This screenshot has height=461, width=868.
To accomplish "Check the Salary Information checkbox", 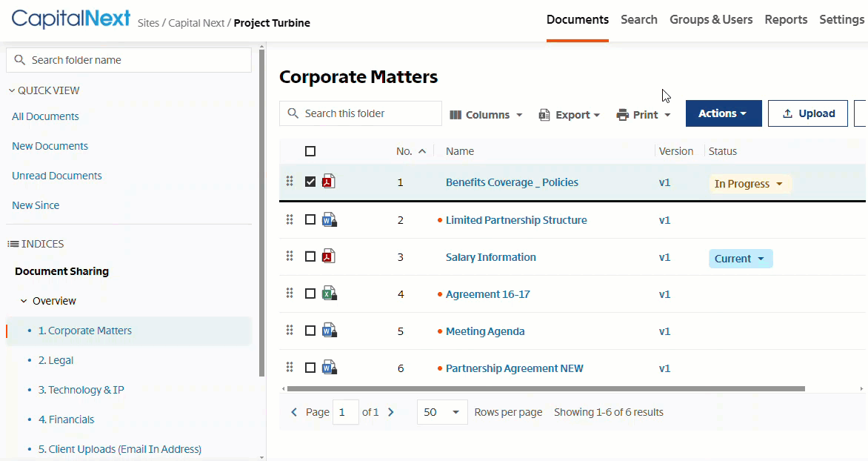I will tap(310, 256).
